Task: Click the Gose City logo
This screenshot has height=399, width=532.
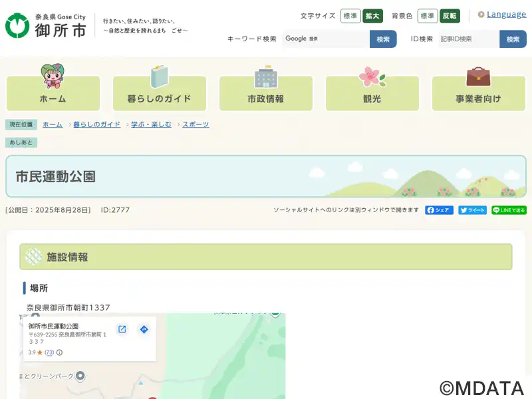Action: (x=47, y=25)
